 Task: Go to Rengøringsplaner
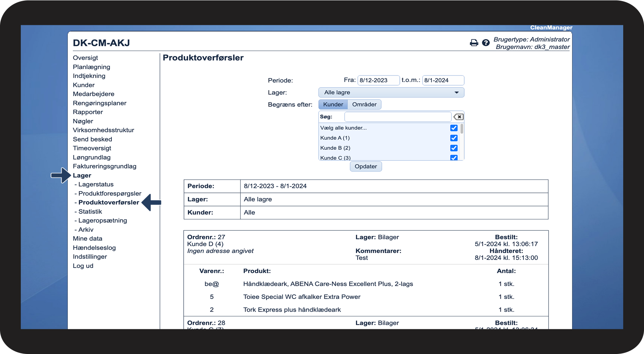pyautogui.click(x=99, y=103)
